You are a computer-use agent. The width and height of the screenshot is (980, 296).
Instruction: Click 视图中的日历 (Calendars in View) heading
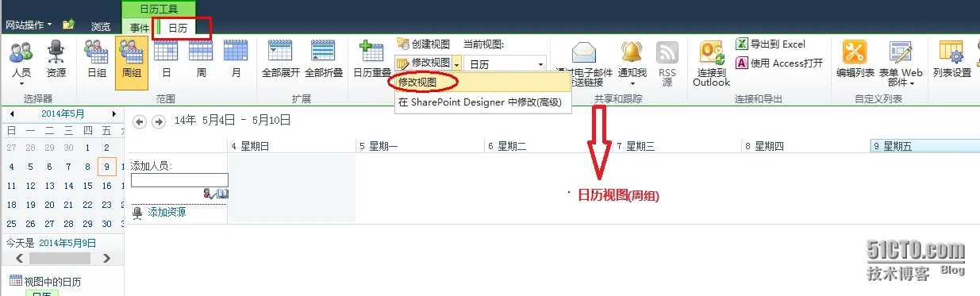pos(52,282)
